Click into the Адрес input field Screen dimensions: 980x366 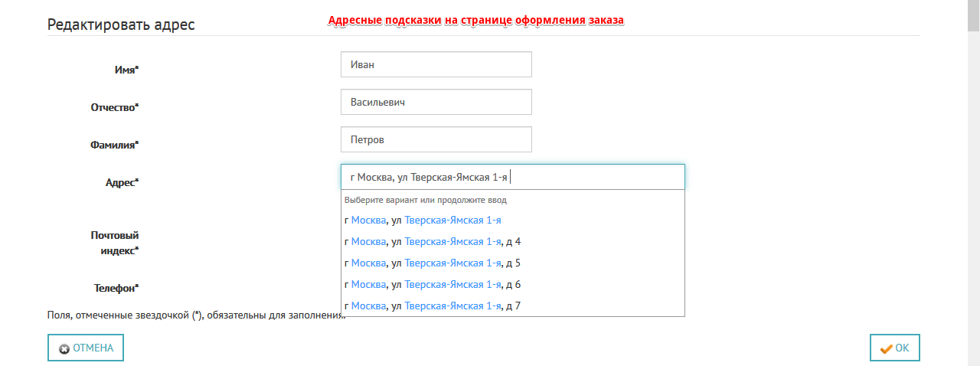512,177
